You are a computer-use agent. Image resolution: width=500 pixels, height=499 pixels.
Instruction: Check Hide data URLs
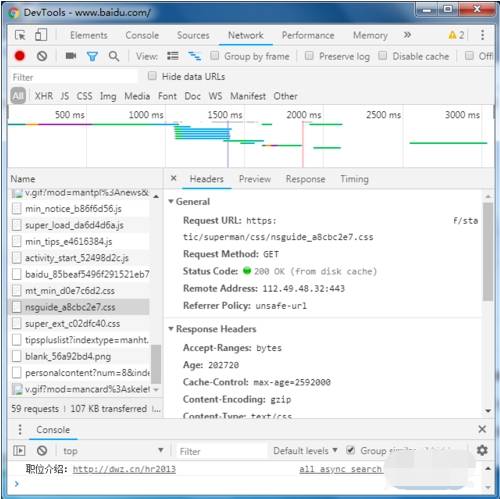pyautogui.click(x=152, y=76)
